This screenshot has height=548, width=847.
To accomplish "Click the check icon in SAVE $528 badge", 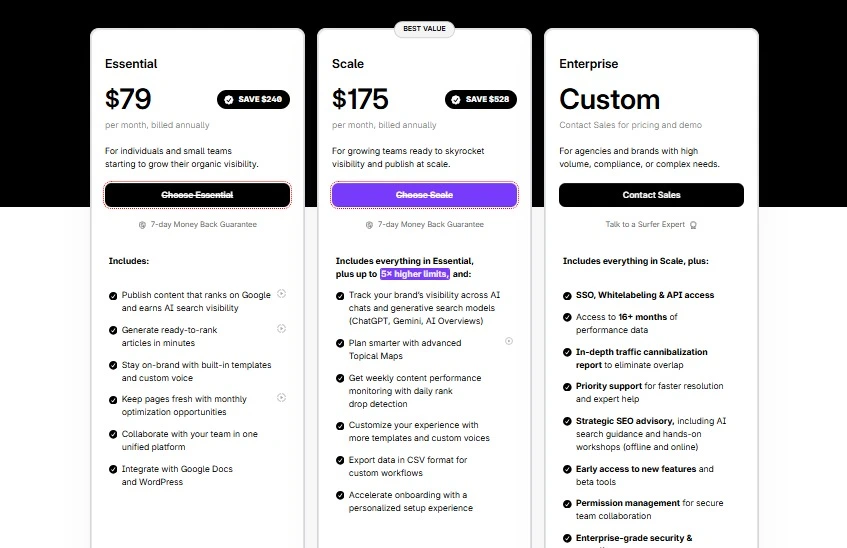I will (456, 99).
